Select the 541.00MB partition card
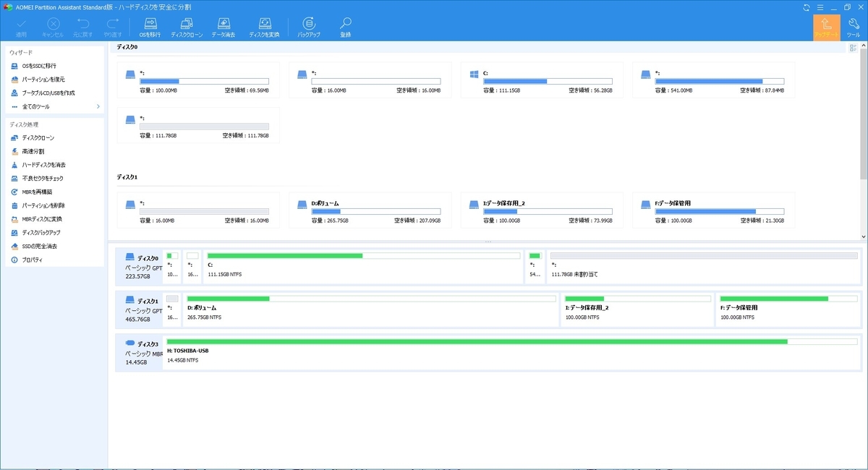The image size is (868, 470). pos(713,80)
